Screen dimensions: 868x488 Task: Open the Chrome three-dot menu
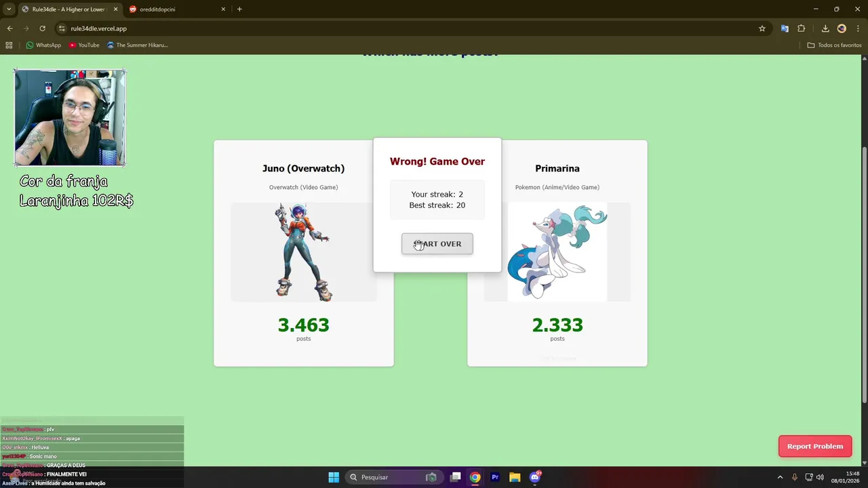(858, 28)
